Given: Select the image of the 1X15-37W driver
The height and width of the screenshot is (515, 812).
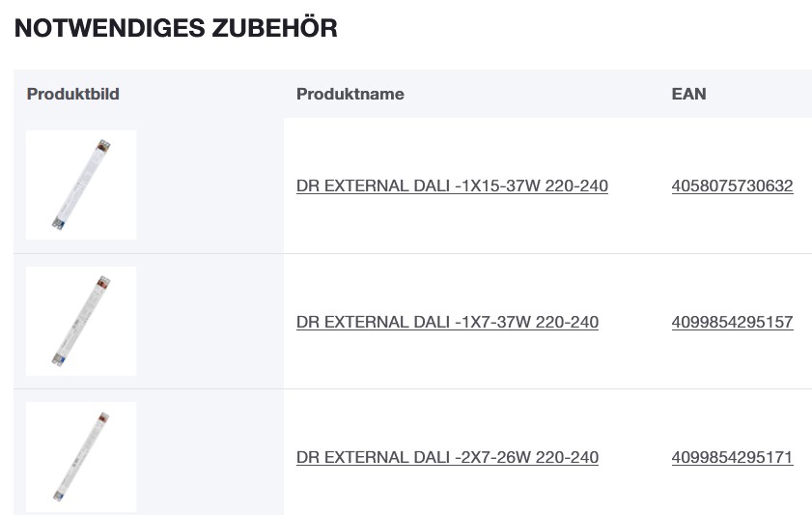Looking at the screenshot, I should tap(81, 185).
